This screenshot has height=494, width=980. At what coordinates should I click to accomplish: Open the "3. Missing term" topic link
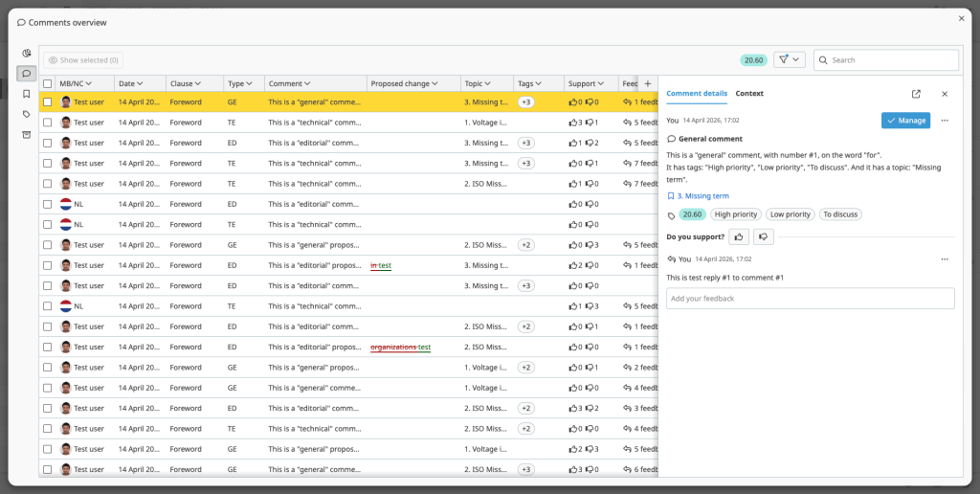pyautogui.click(x=702, y=195)
